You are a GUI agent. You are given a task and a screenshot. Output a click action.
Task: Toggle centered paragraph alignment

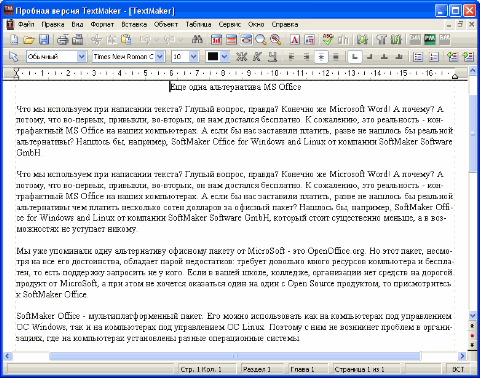click(x=321, y=57)
